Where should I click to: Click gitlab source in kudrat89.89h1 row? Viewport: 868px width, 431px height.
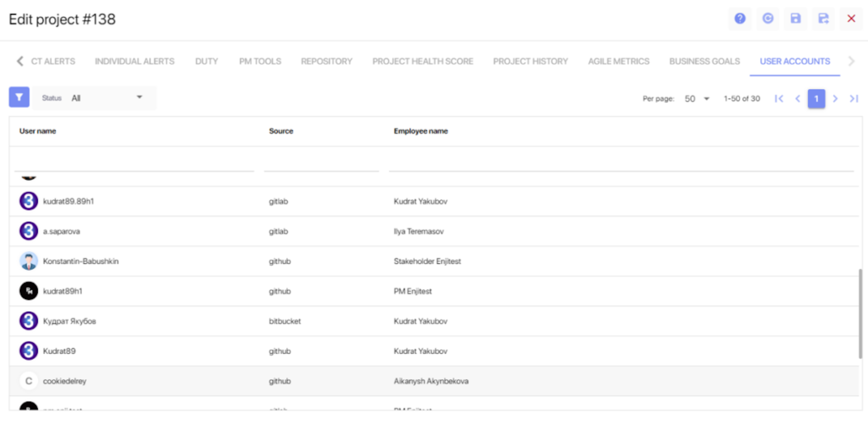coord(278,201)
